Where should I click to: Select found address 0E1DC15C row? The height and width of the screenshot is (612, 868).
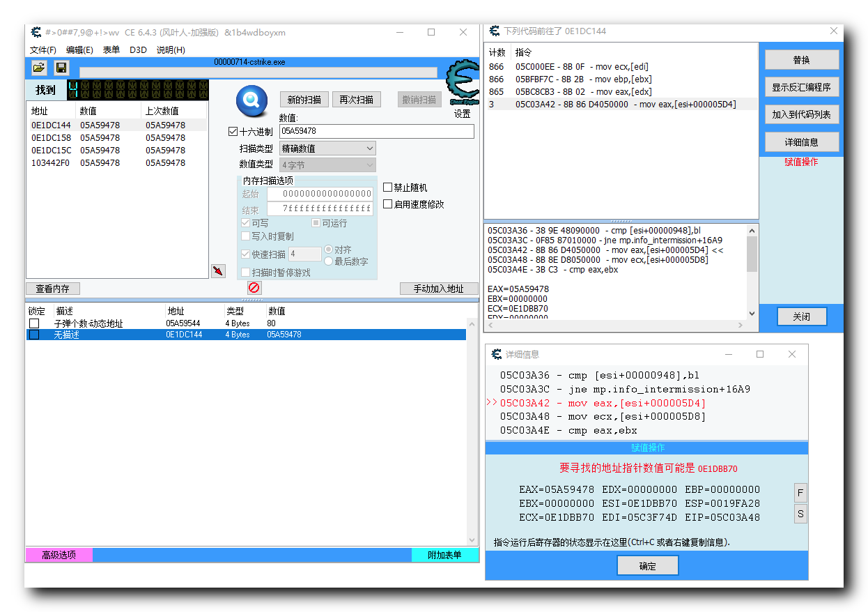tap(116, 150)
